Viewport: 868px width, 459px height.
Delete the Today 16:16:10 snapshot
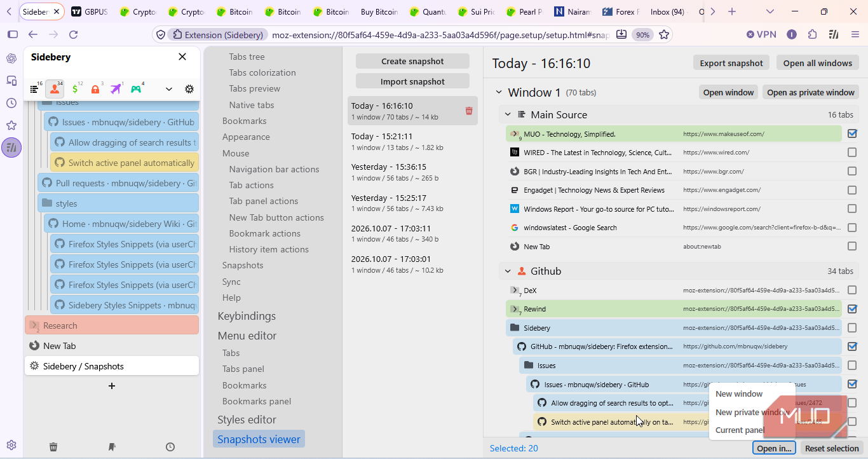point(469,111)
